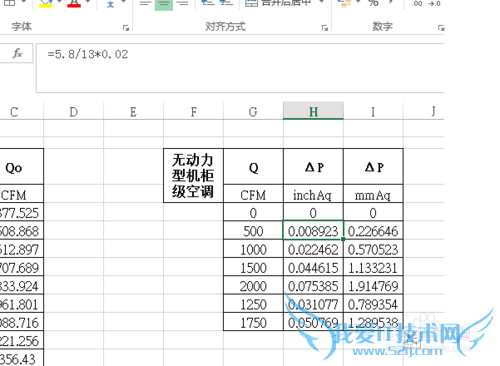This screenshot has width=500, height=366.
Task: Click the fill handle of the active cell
Action: 343,239
